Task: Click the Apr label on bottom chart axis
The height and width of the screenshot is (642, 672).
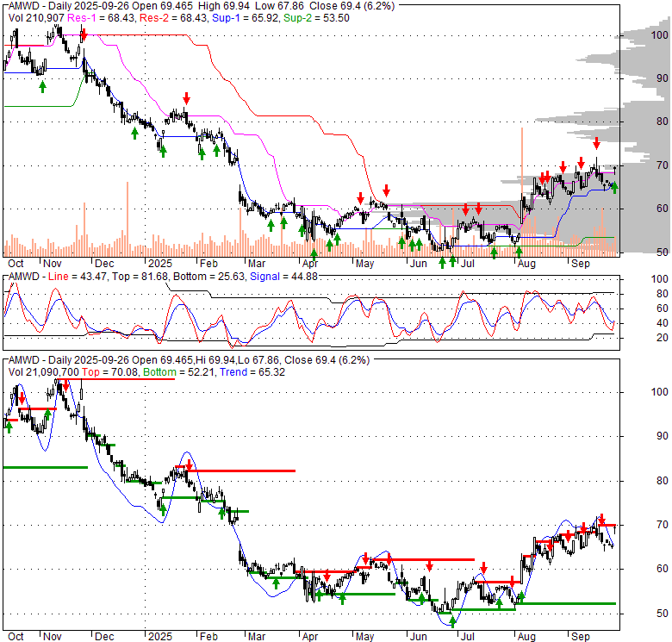Action: [310, 637]
